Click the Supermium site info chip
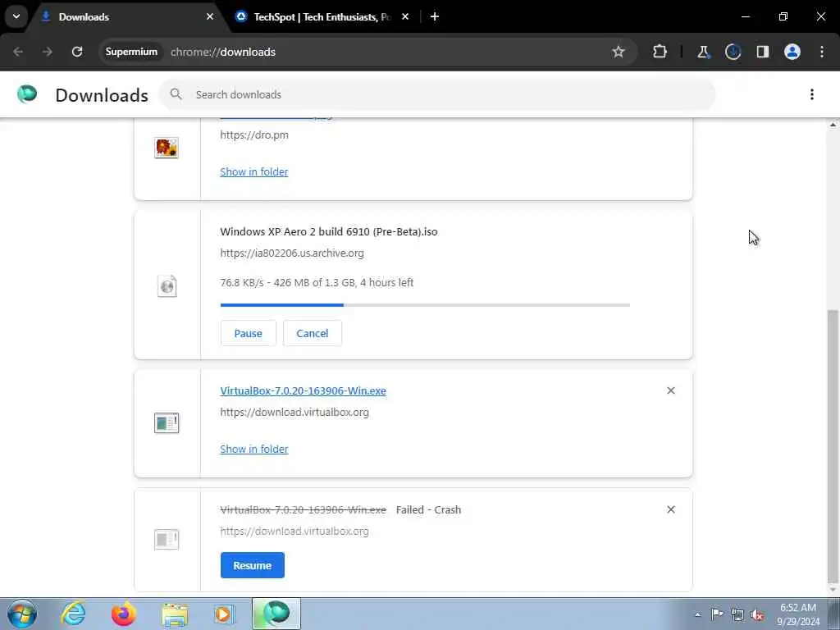The width and height of the screenshot is (840, 630). pyautogui.click(x=131, y=52)
